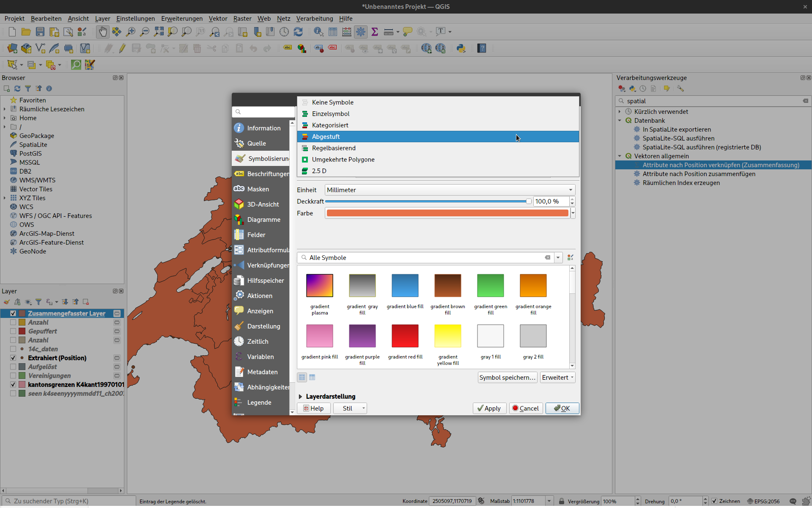Image resolution: width=812 pixels, height=508 pixels.
Task: Choose Regelbasierend from the renderer list
Action: pos(334,148)
